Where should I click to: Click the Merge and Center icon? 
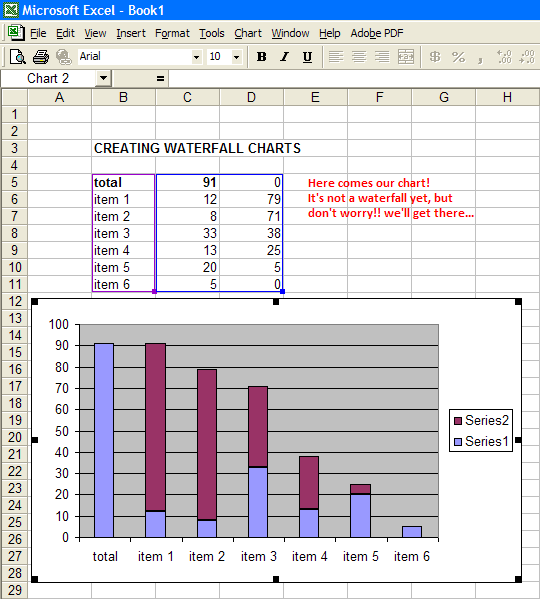point(406,57)
